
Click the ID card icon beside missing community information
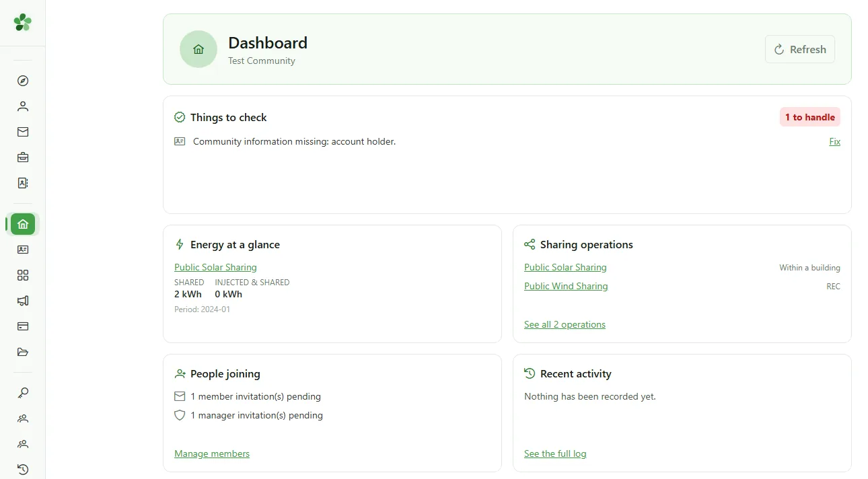180,141
